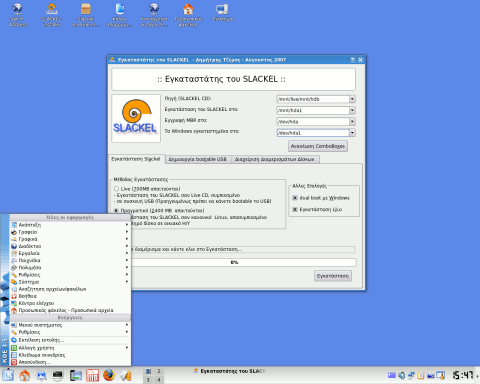Screen dimensions: 480x384
Task: Choose Αποσύνδεση... in the KDE menu
Action: pyautogui.click(x=70, y=362)
